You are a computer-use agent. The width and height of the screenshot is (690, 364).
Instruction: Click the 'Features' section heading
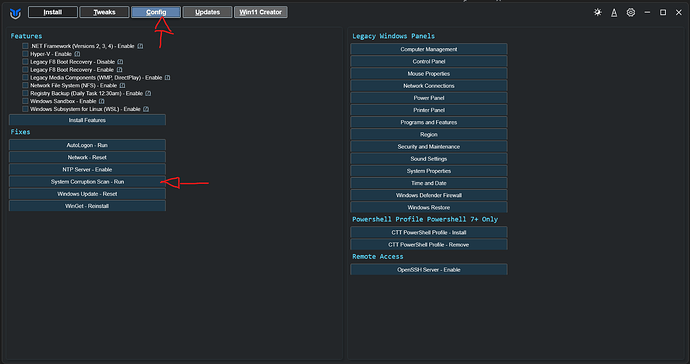click(26, 36)
